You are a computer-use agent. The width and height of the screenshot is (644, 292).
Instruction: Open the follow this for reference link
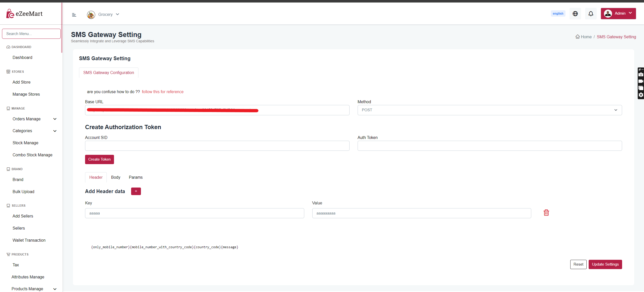[163, 92]
